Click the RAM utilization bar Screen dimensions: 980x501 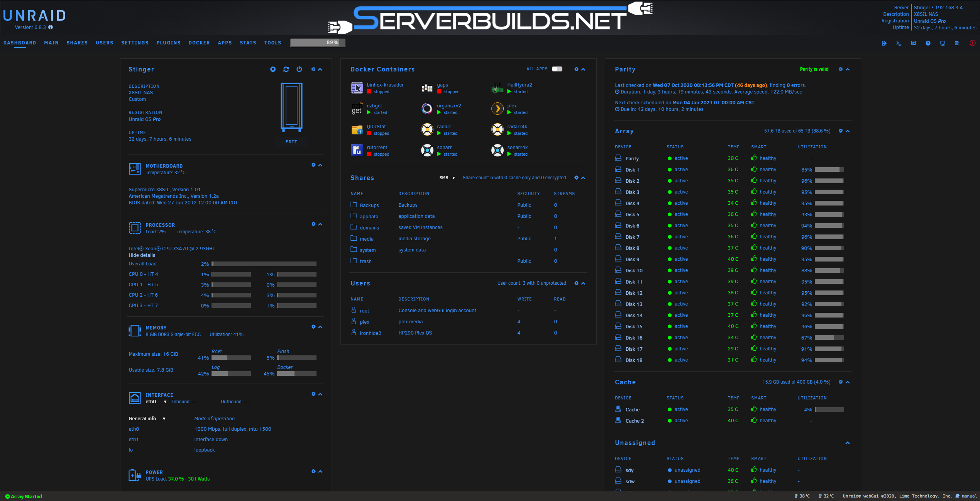(231, 358)
